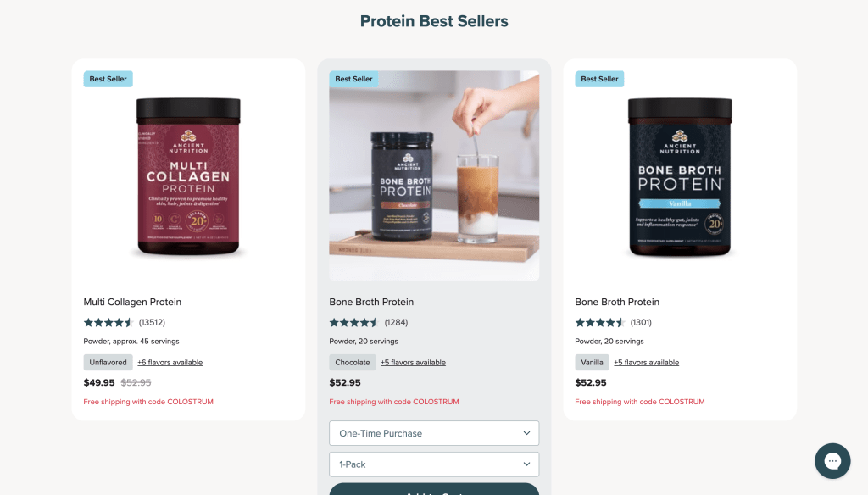Image resolution: width=868 pixels, height=495 pixels.
Task: Select the Unflavored flavor chip
Action: click(x=108, y=362)
